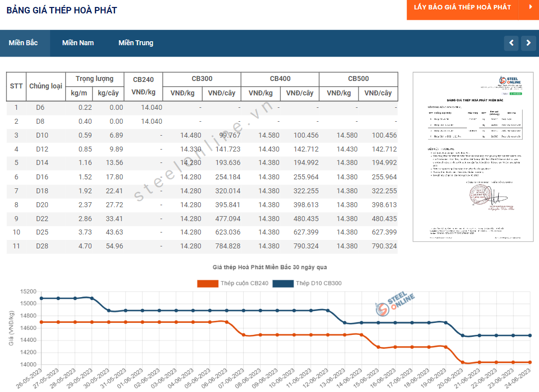Toggle Thép cuộn CB240 orange legend swatch
Image resolution: width=539 pixels, height=392 pixels.
click(x=208, y=283)
